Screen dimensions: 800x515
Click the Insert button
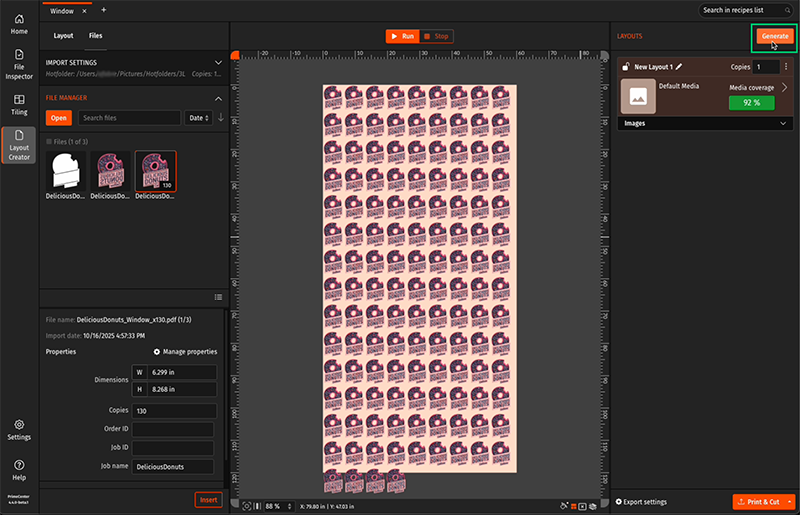point(208,500)
